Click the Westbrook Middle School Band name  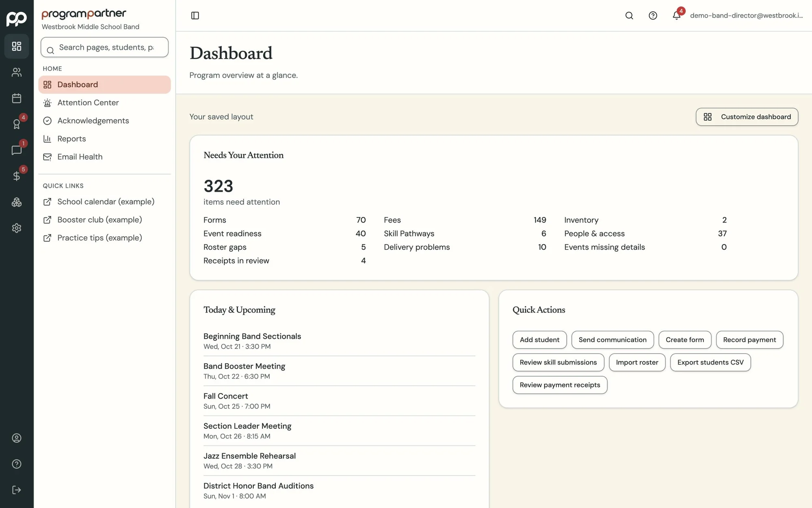pyautogui.click(x=91, y=27)
